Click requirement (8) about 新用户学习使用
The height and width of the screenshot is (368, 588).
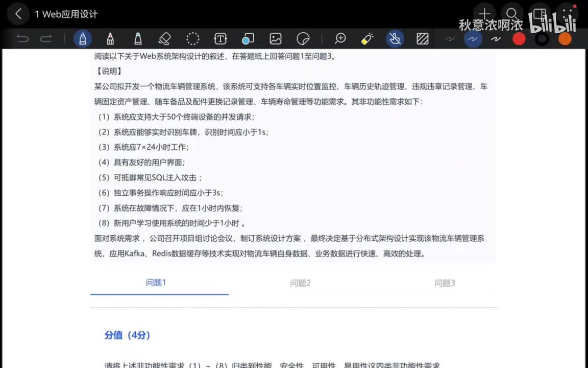click(x=170, y=223)
